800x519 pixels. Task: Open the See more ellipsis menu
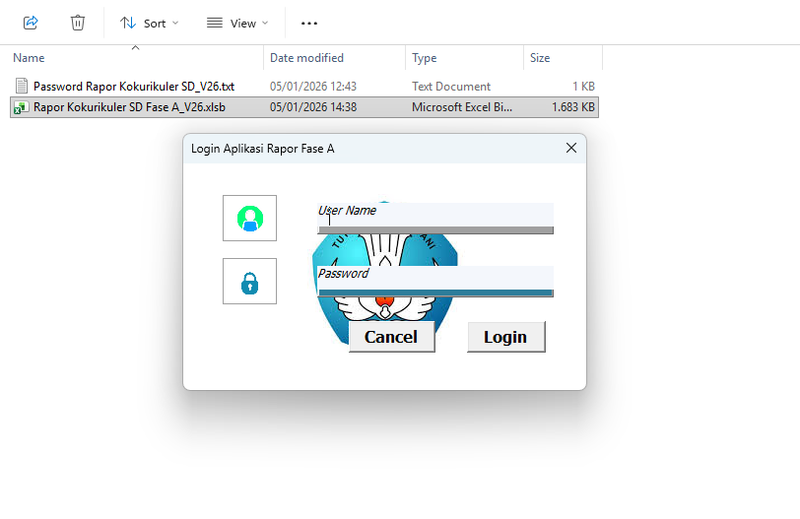click(309, 22)
